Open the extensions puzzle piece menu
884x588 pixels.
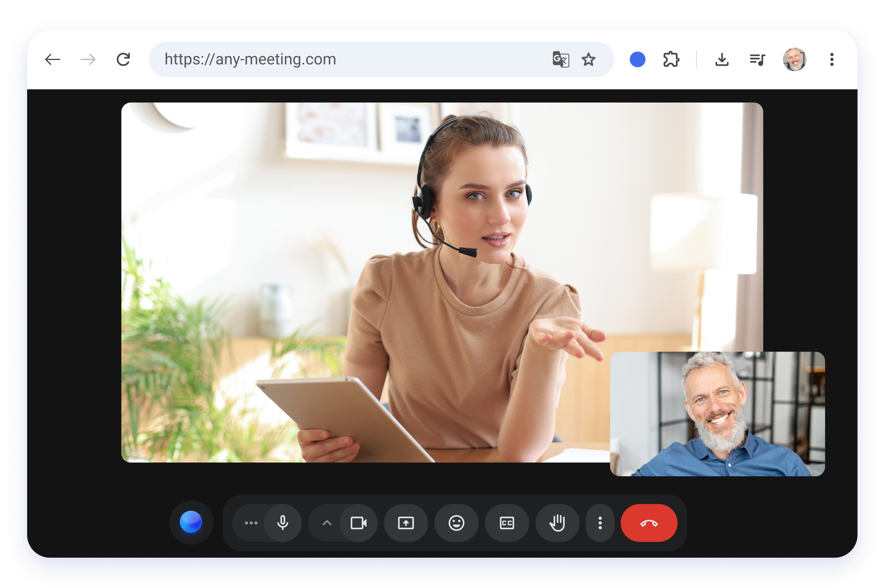[671, 59]
